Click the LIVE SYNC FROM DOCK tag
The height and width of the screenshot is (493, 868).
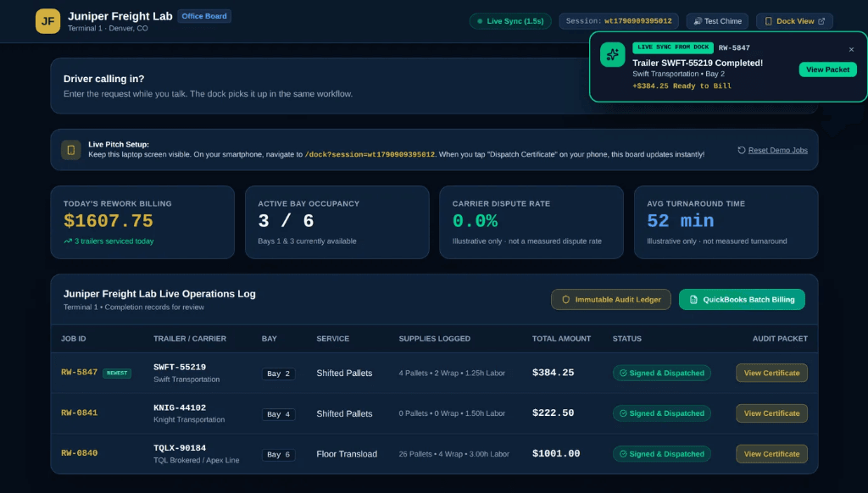pyautogui.click(x=672, y=47)
